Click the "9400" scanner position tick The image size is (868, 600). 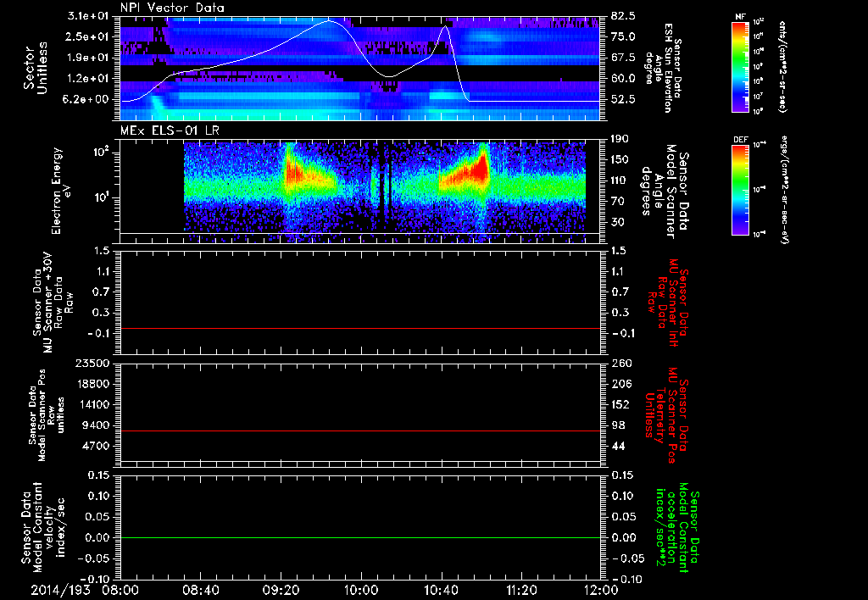[x=95, y=425]
